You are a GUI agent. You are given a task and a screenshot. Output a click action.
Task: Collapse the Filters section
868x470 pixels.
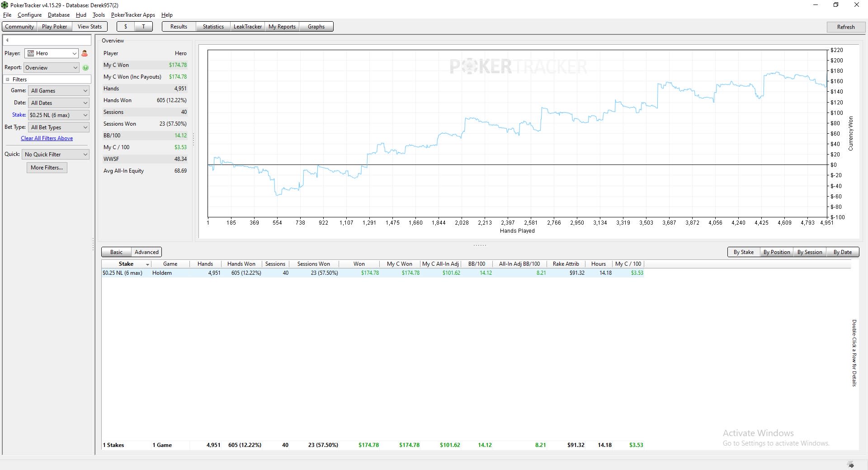(x=7, y=80)
